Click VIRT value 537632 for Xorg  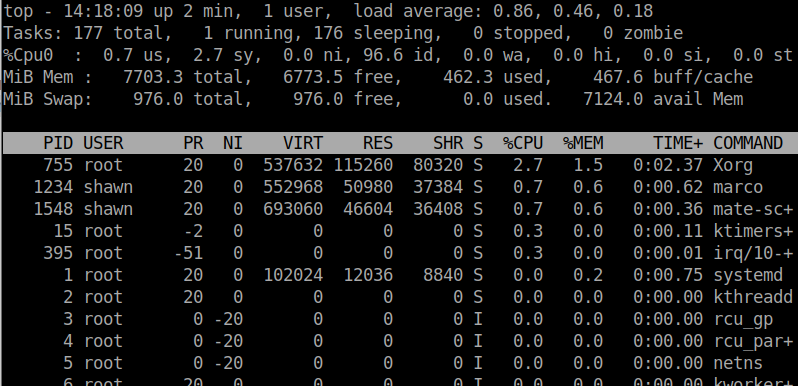click(293, 165)
